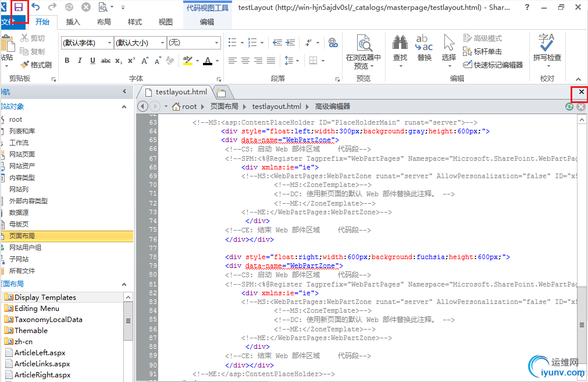
Task: Click 页面布局 in the breadcrumb path
Action: point(224,107)
